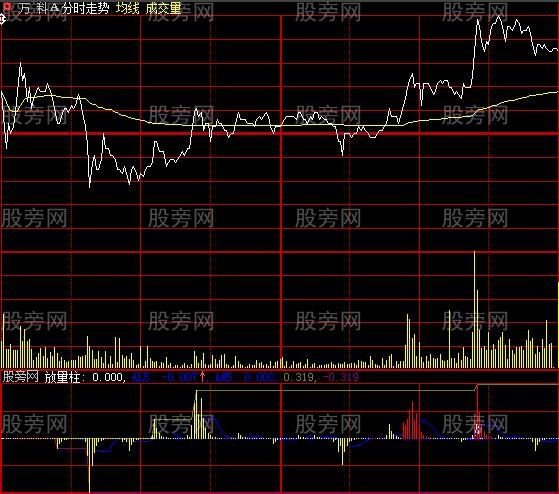Click the deepest negative yellow bar in indicator
This screenshot has width=559, height=494.
(89, 465)
